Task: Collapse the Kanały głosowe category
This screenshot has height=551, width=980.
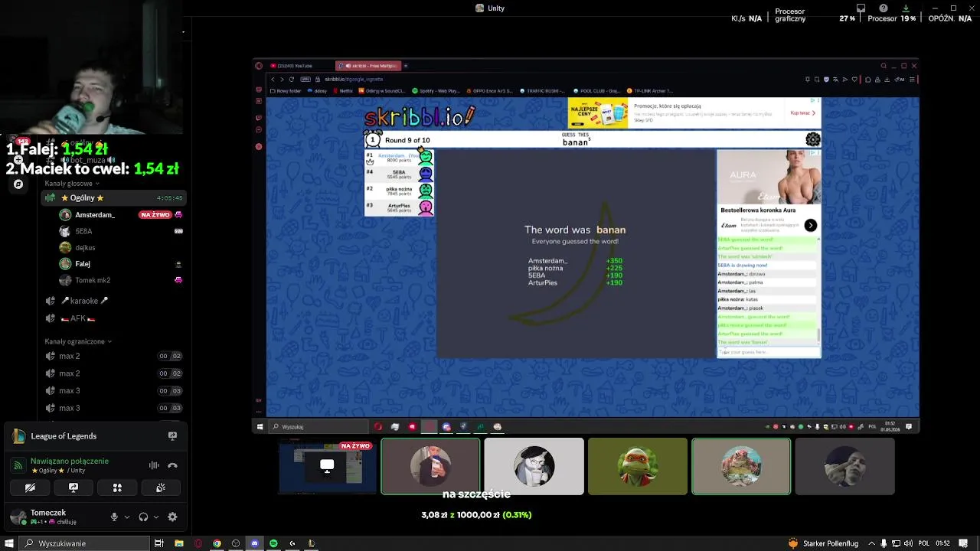Action: click(72, 184)
